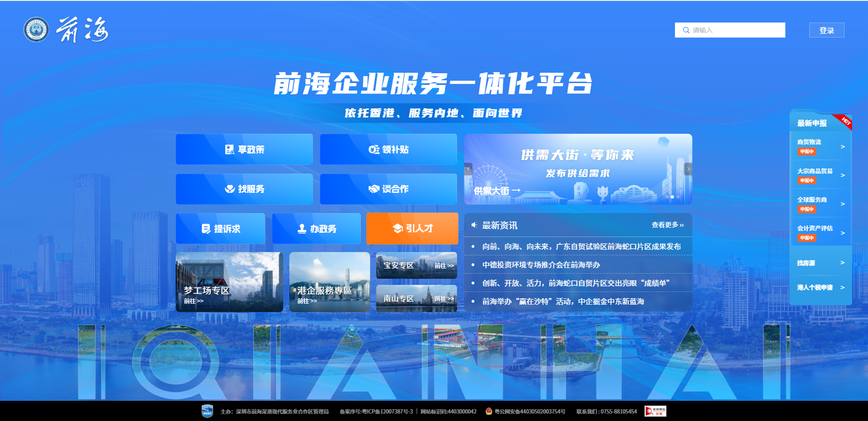Screen dimensions: 868x421
Task: Open the 享政策 policy tile
Action: [244, 149]
